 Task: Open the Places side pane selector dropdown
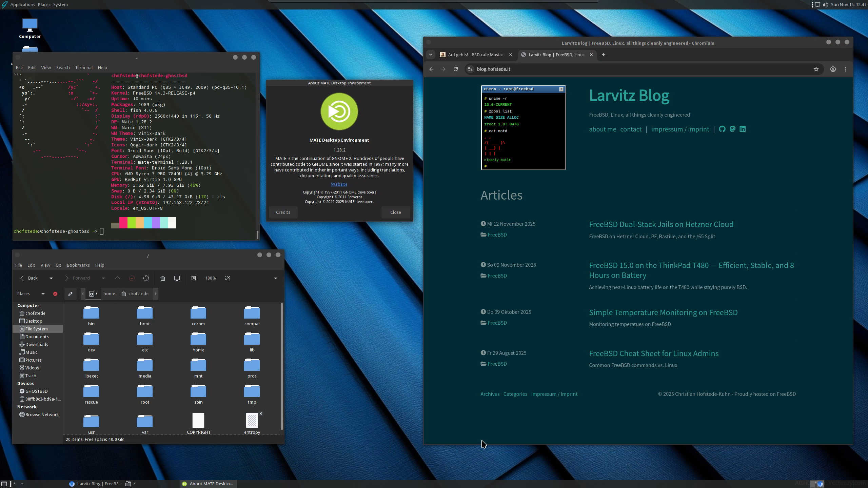pos(43,294)
